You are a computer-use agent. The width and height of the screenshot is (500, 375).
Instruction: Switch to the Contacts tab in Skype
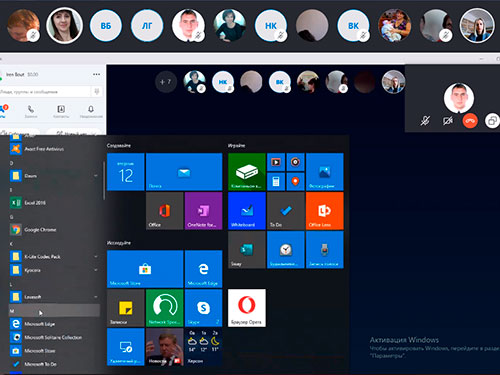click(61, 112)
